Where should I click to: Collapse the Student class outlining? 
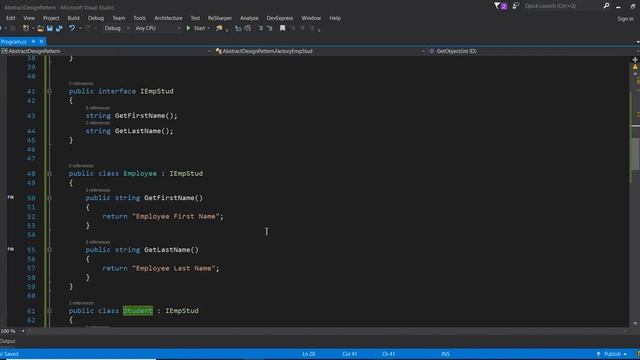click(49, 311)
